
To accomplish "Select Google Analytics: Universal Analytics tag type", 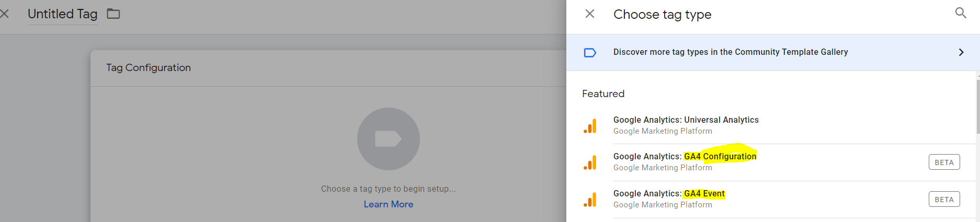I will pos(773,125).
